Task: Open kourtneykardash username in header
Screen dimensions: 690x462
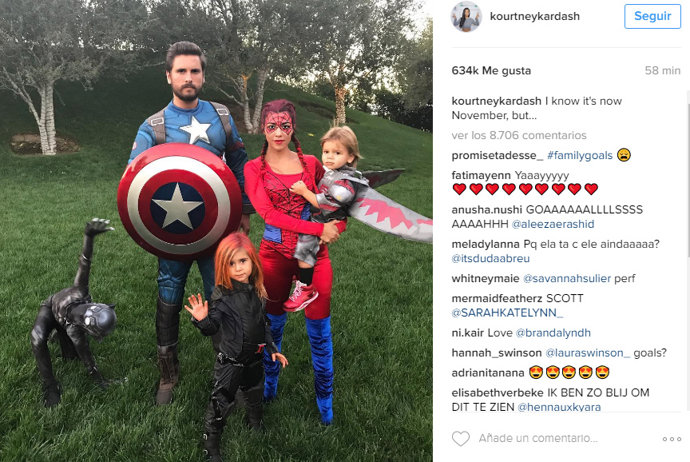Action: [535, 16]
